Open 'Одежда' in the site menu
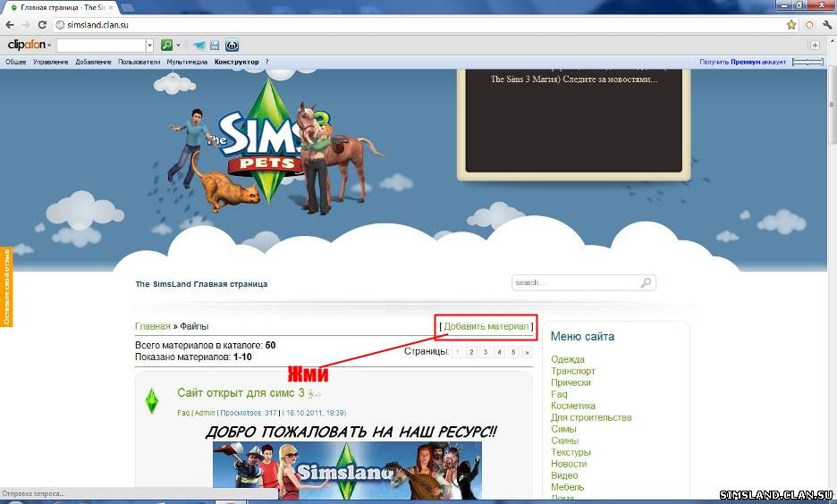Screen dimensions: 837x504 (x=568, y=359)
